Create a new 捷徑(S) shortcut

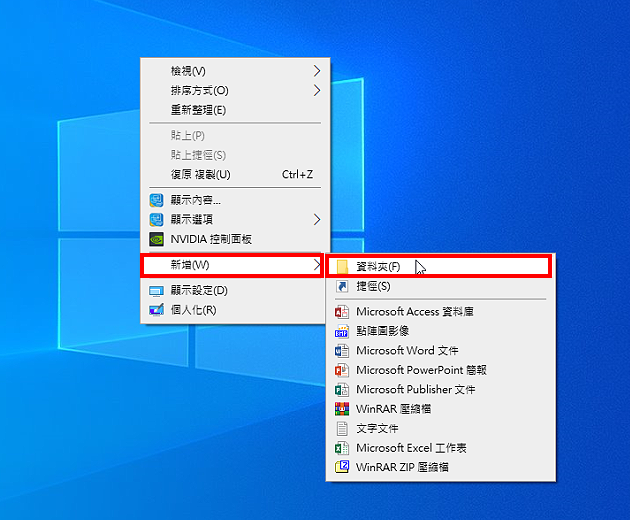click(x=441, y=287)
